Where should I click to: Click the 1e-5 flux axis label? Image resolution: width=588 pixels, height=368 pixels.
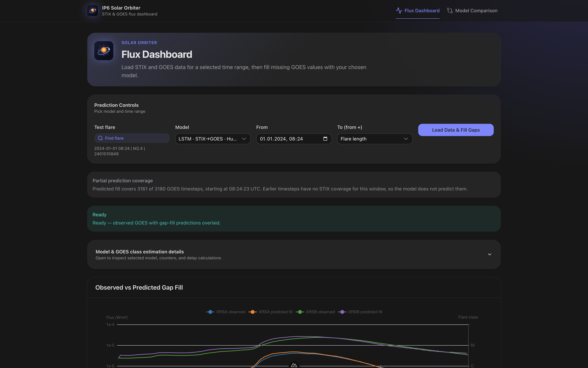coord(110,345)
